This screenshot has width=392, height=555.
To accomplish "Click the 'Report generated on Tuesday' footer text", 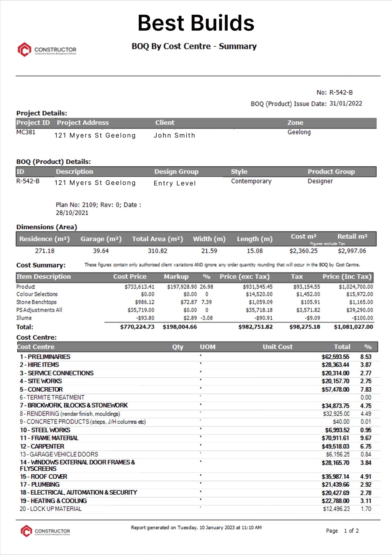I will point(196,528).
